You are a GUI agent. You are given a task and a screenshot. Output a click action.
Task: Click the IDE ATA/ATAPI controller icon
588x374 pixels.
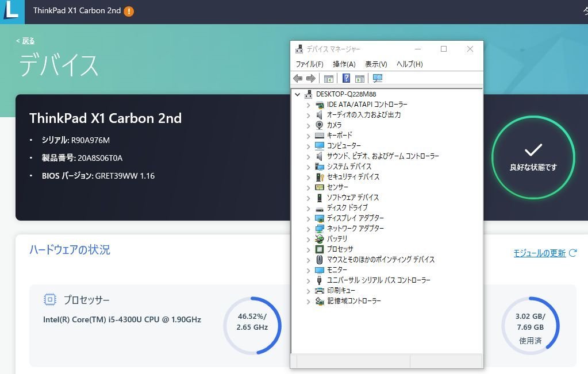point(320,105)
